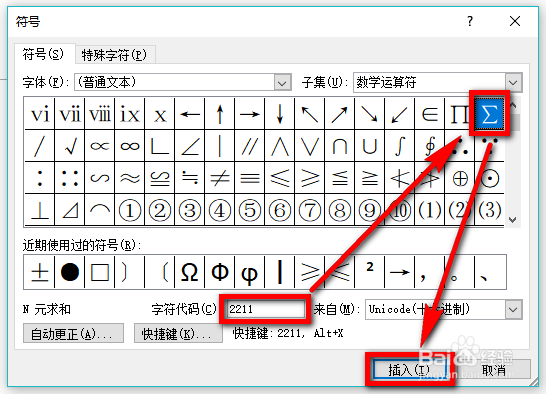Screen dimensions: 546x394
Task: Select recently used superscript 2 symbol
Action: (x=369, y=272)
